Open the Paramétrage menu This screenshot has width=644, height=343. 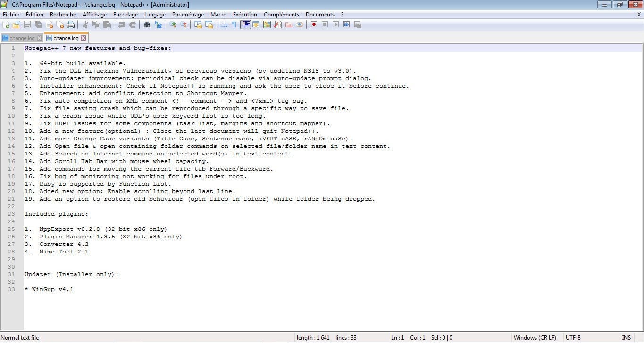click(x=188, y=15)
